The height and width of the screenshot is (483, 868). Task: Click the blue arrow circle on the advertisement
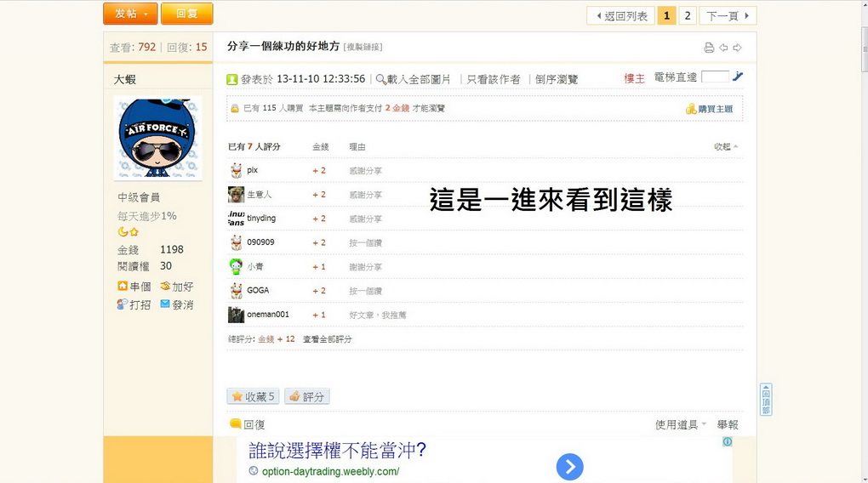569,467
